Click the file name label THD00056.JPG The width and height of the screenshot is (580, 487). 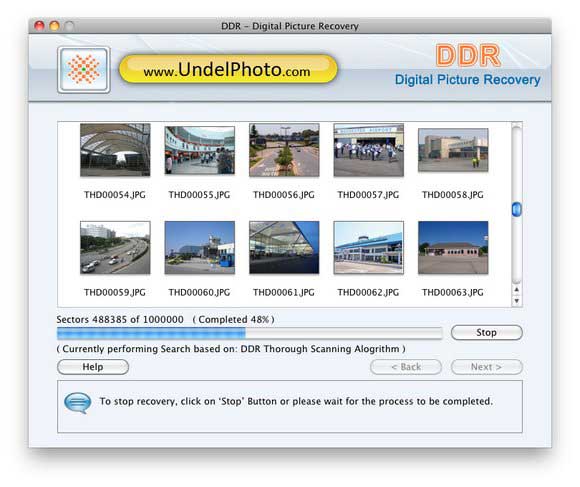(x=284, y=195)
